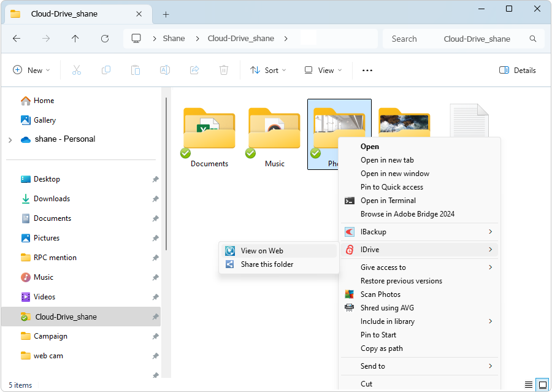Select Share this folder in IDrive submenu

pyautogui.click(x=279, y=264)
